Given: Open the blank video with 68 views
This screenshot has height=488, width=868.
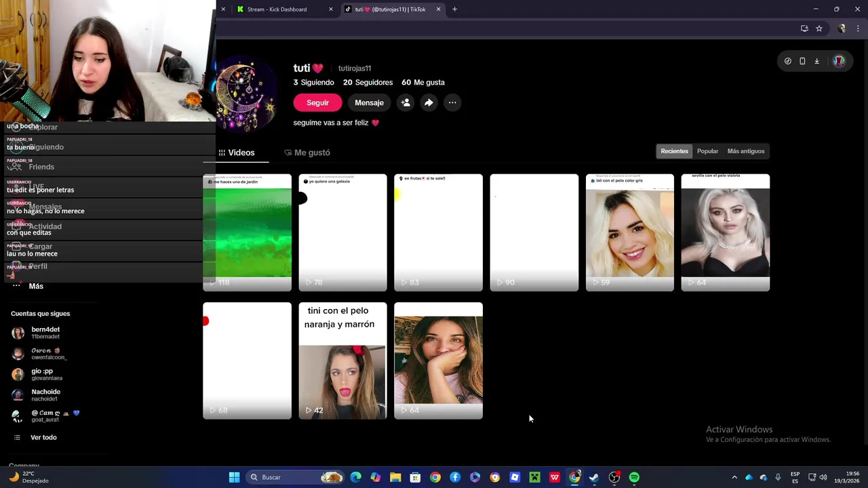Looking at the screenshot, I should (247, 361).
